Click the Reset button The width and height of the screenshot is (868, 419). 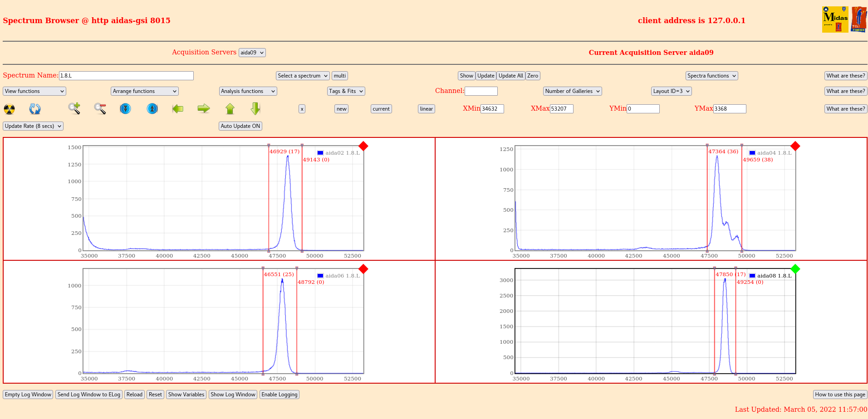pyautogui.click(x=155, y=395)
